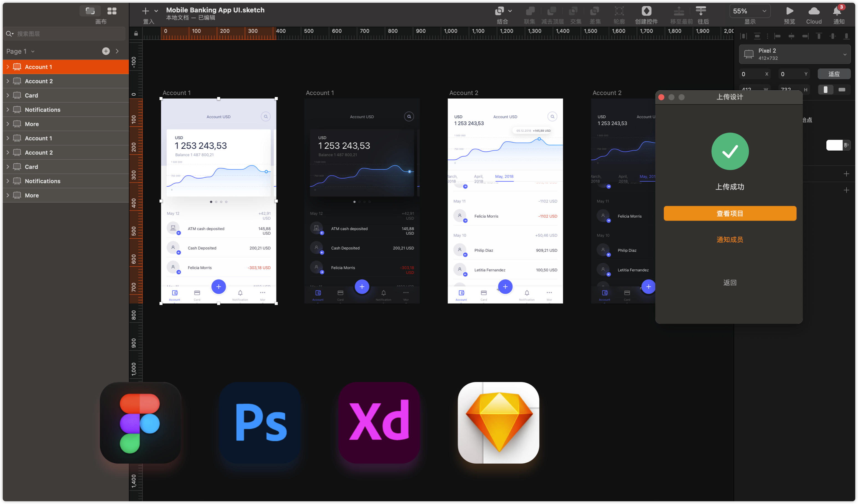Click Card tab in the light Account 1 artboard
This screenshot has height=504, width=858.
(197, 295)
